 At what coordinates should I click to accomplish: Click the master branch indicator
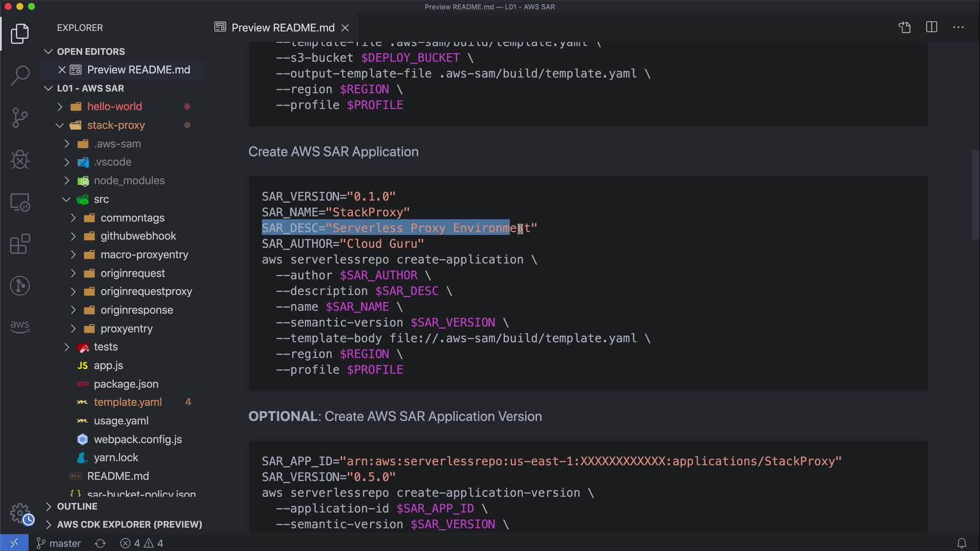59,543
